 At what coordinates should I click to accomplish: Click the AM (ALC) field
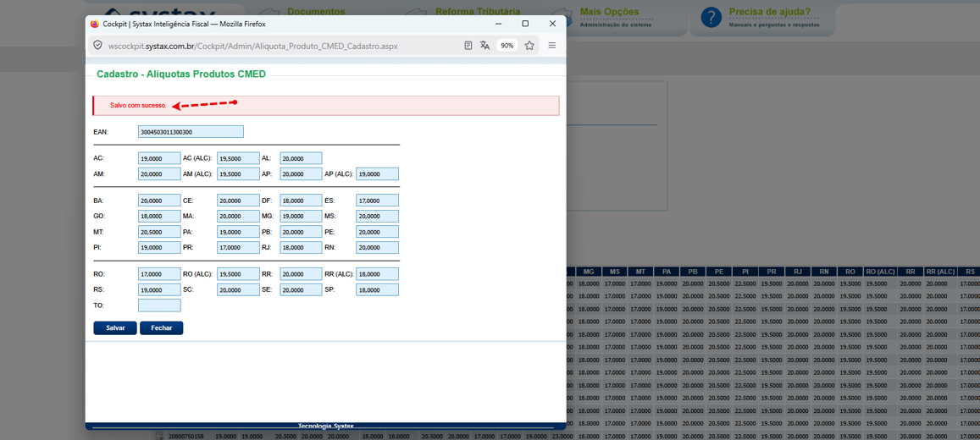[238, 174]
